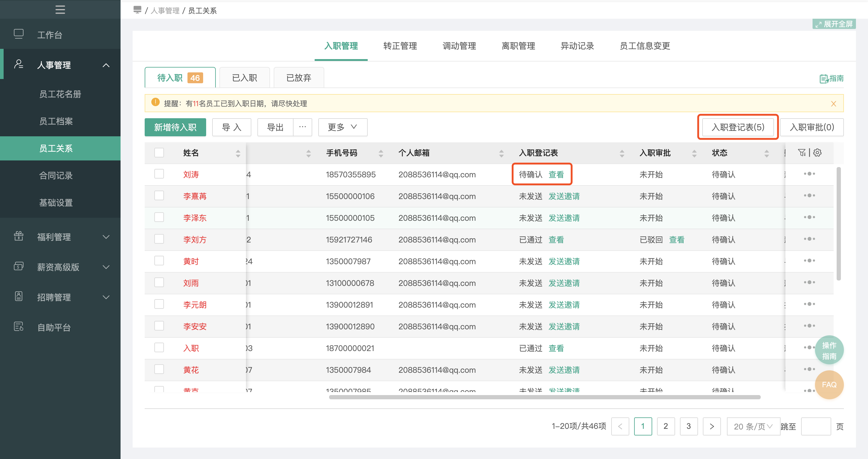Check the box for 李刘方
This screenshot has width=868, height=459.
[159, 239]
